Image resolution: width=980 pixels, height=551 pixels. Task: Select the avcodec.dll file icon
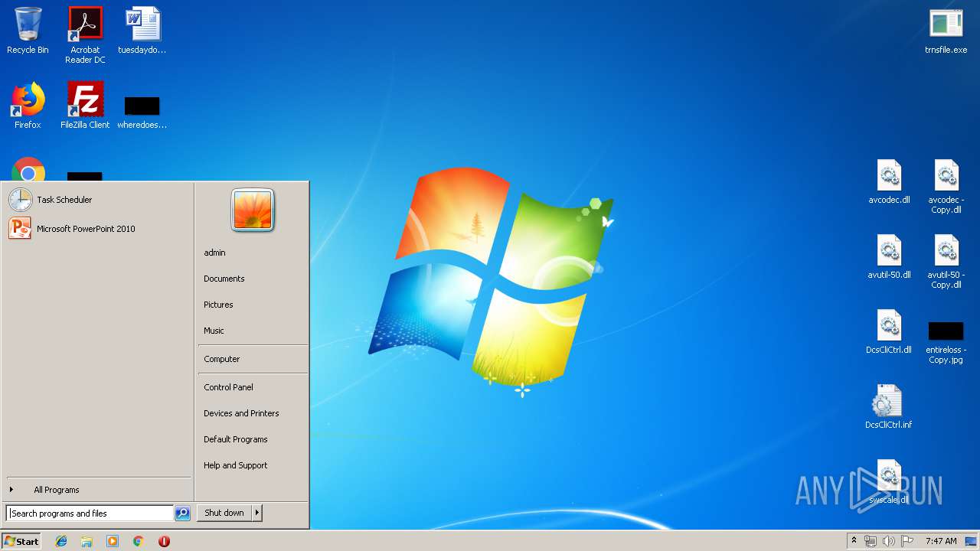(x=889, y=181)
